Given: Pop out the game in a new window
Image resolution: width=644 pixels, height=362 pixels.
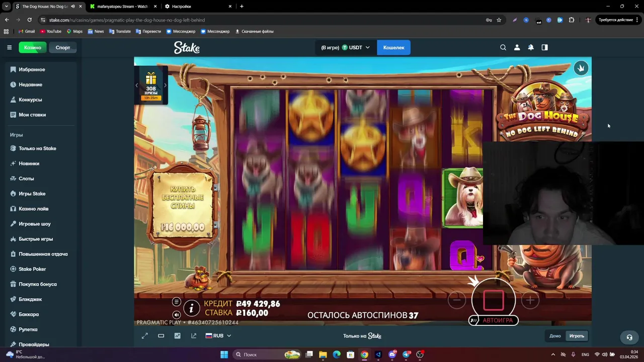Looking at the screenshot, I should pos(194,336).
